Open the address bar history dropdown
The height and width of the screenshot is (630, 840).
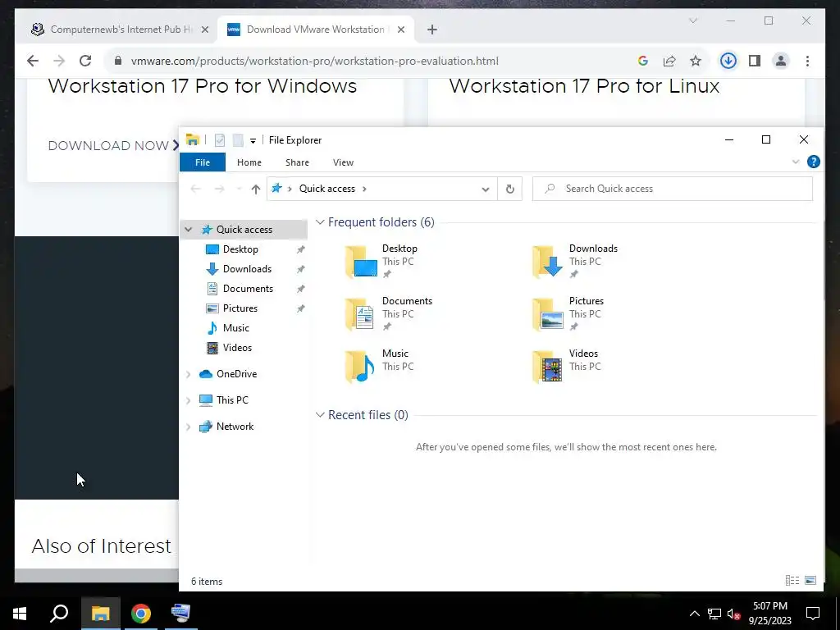486,189
